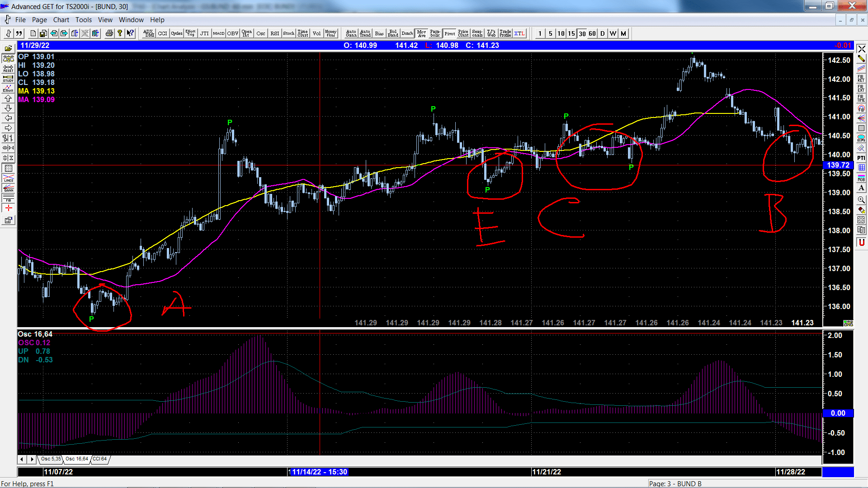Click the Auto Gann button

tap(351, 33)
